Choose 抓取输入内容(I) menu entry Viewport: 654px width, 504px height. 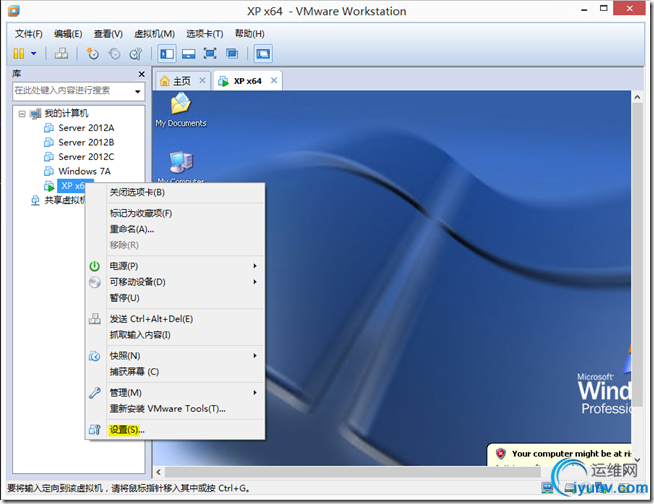(x=140, y=335)
